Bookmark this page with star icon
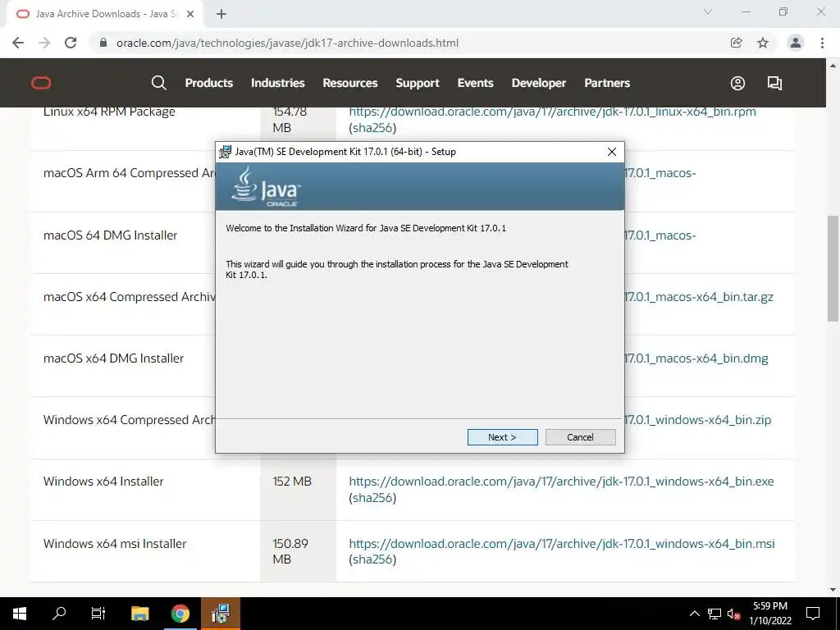The width and height of the screenshot is (840, 630). [763, 43]
